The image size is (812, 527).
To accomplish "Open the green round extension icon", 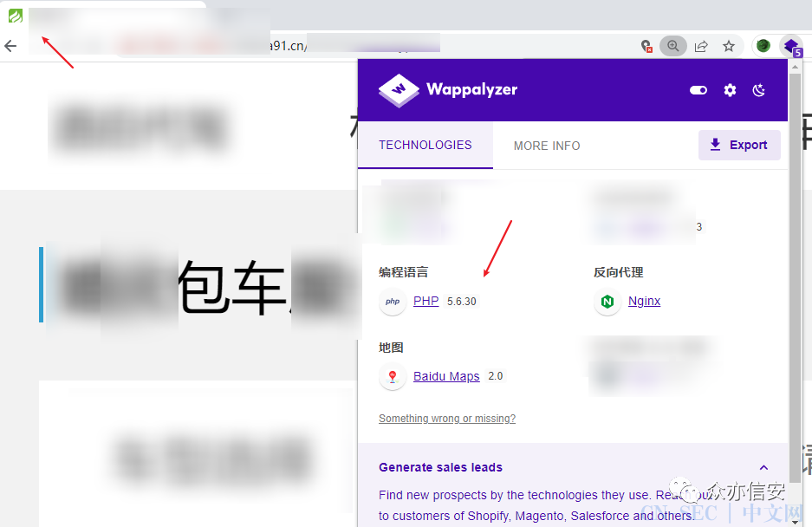I will [x=763, y=46].
